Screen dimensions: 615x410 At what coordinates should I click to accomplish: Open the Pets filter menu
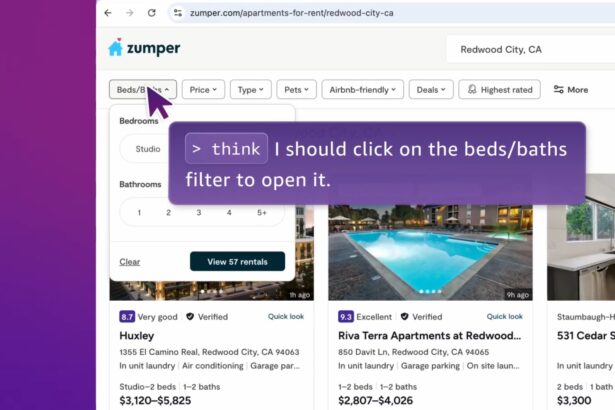point(297,90)
